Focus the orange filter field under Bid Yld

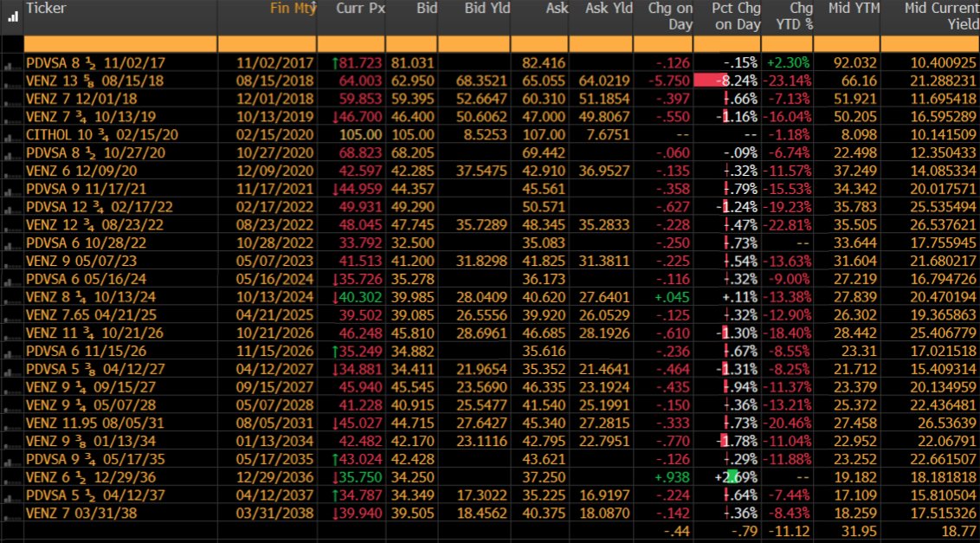click(474, 44)
